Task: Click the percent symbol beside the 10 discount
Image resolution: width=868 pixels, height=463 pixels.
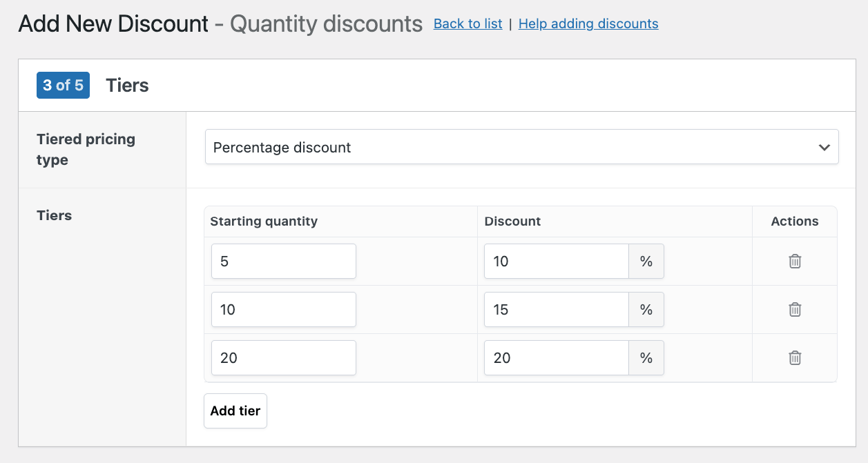Action: [x=646, y=261]
